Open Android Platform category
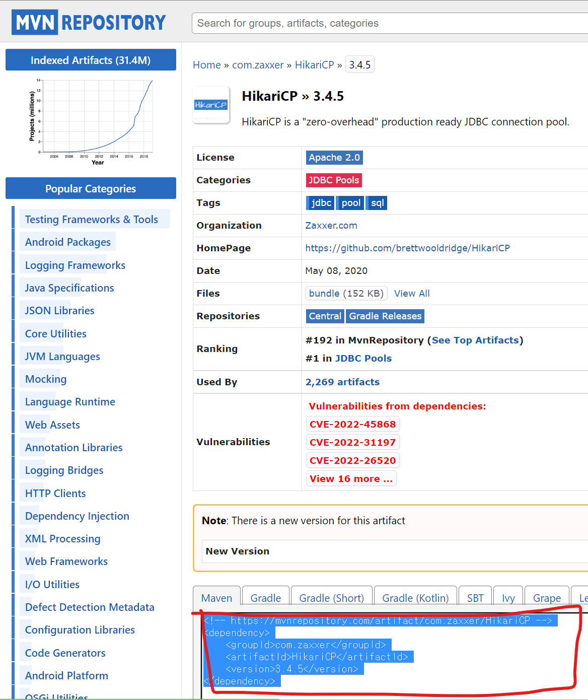 pyautogui.click(x=66, y=676)
